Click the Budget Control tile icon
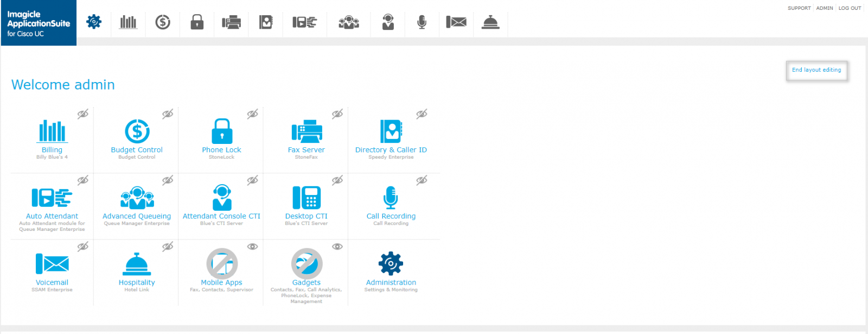The height and width of the screenshot is (334, 868). 137,131
